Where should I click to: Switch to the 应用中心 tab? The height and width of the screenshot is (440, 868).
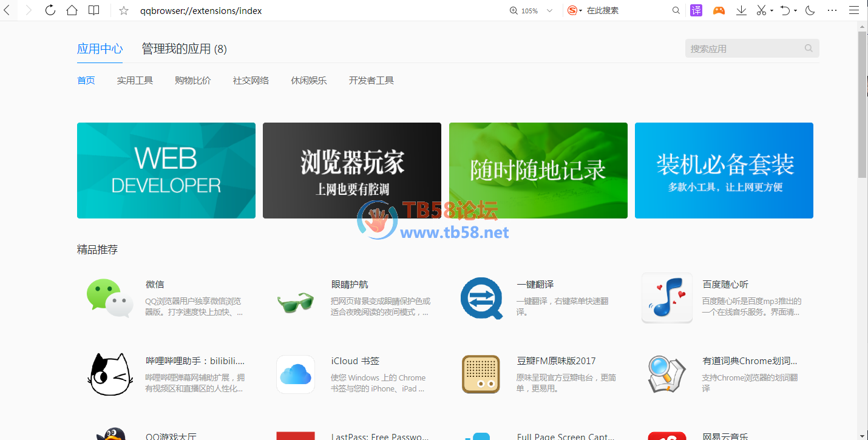pos(100,49)
